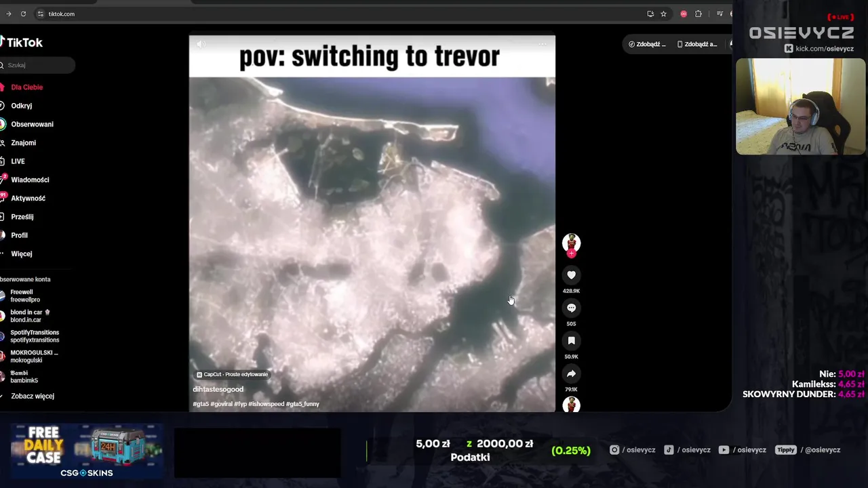
Task: Open the media control icon in browser toolbar
Action: pyautogui.click(x=719, y=14)
